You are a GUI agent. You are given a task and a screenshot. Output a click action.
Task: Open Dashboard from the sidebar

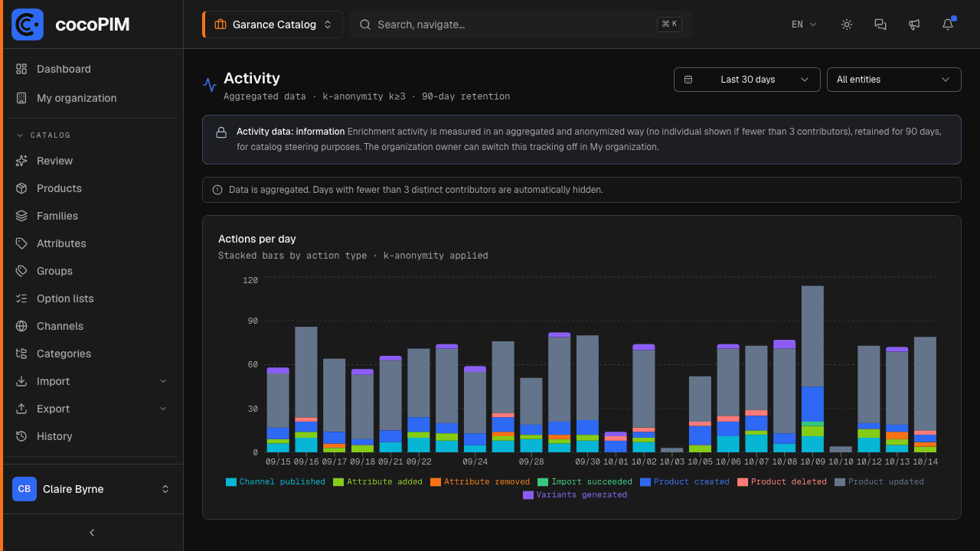(x=92, y=69)
